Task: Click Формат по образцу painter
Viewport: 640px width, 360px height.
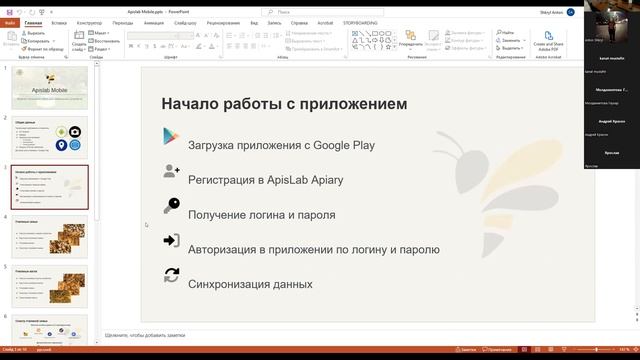Action: [x=43, y=49]
